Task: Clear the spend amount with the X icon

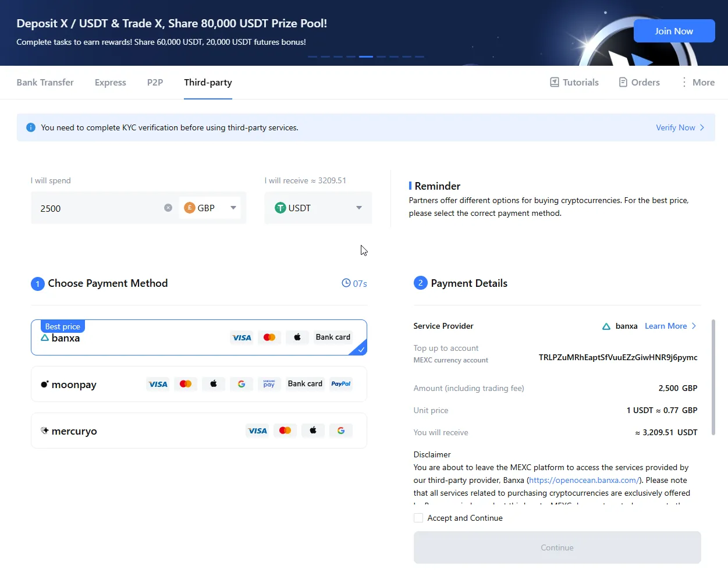Action: tap(168, 208)
